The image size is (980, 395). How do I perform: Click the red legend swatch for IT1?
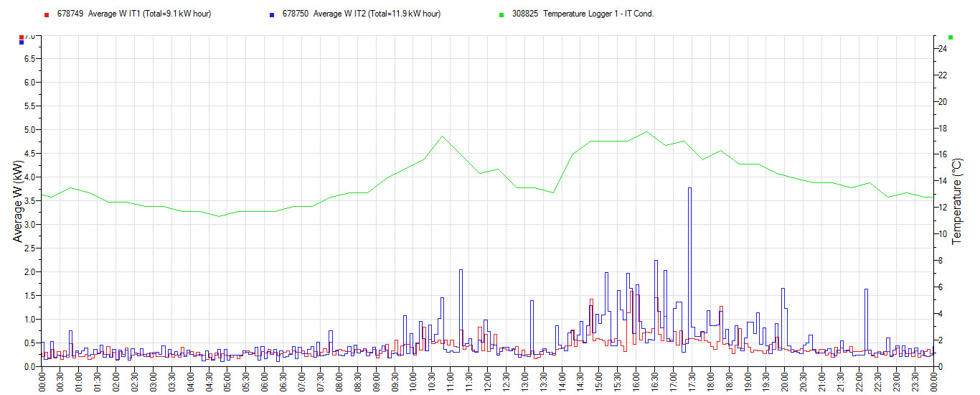46,14
